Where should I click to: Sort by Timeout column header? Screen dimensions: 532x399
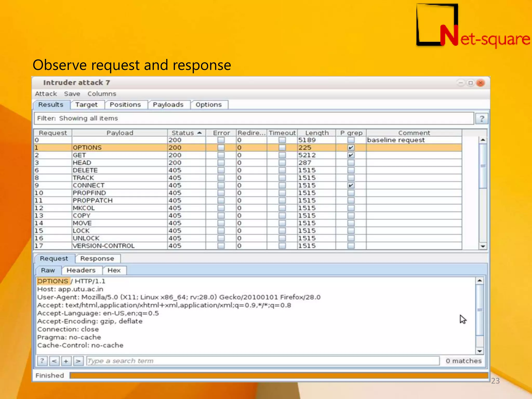282,133
